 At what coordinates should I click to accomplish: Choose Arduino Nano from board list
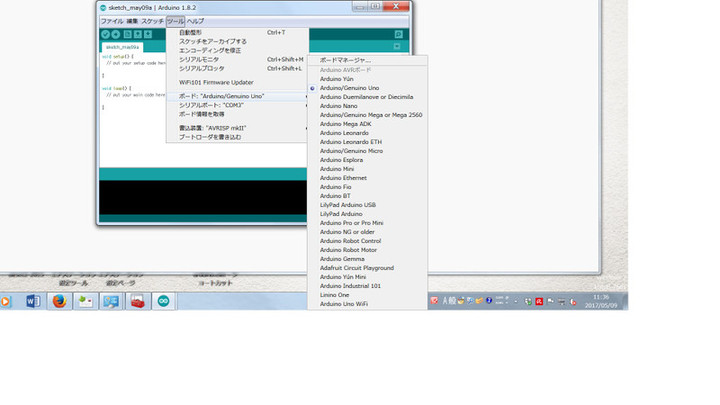coord(338,106)
